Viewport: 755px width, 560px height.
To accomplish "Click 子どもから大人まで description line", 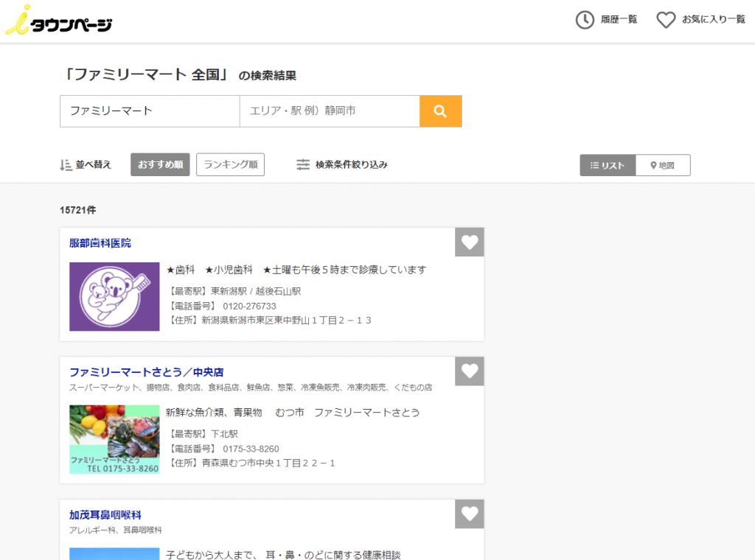I will pos(283,555).
